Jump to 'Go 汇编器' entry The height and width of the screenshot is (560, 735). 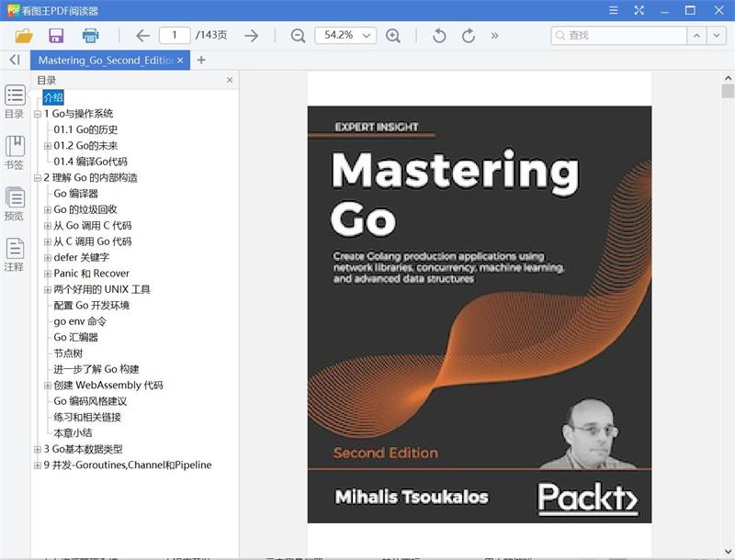click(75, 337)
